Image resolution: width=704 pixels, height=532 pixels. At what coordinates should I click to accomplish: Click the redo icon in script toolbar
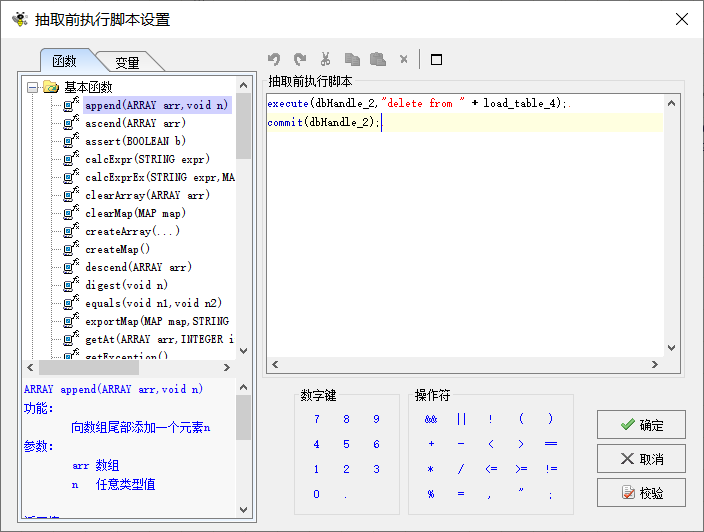[x=299, y=59]
